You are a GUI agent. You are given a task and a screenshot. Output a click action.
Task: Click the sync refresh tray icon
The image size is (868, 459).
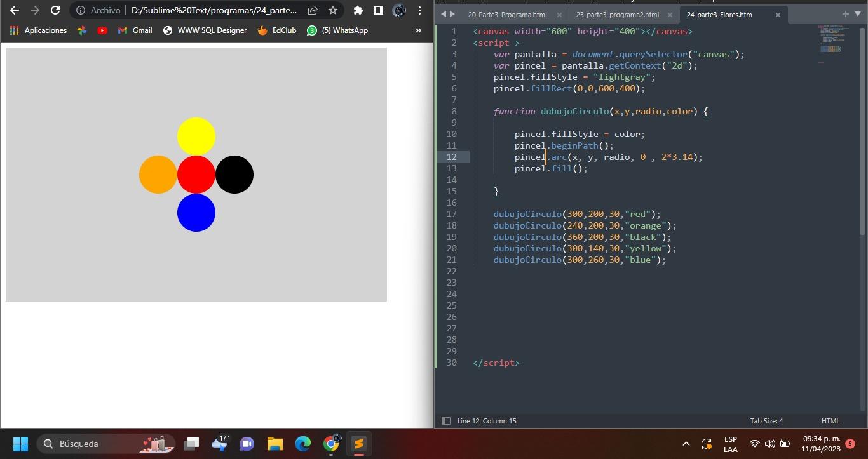point(707,444)
